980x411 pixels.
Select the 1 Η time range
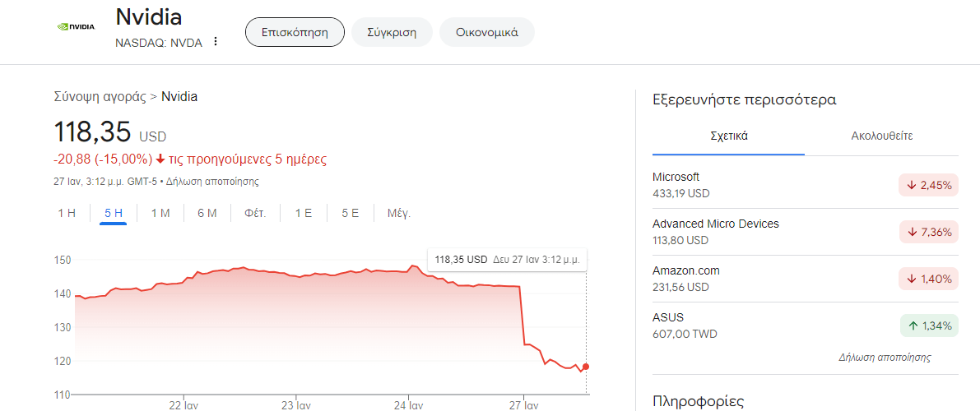[x=67, y=214]
